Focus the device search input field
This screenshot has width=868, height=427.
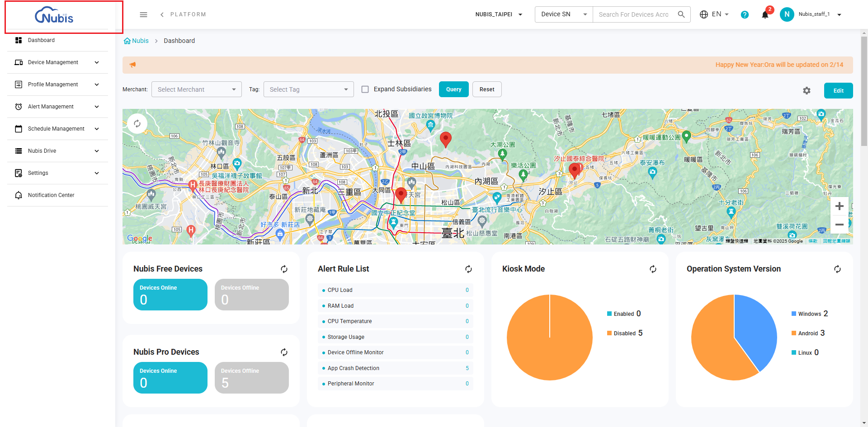(x=633, y=14)
